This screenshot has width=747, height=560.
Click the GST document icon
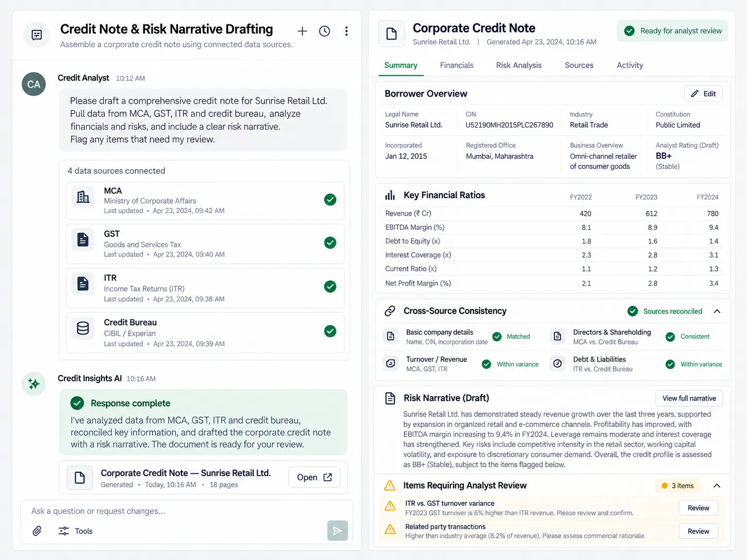point(83,240)
